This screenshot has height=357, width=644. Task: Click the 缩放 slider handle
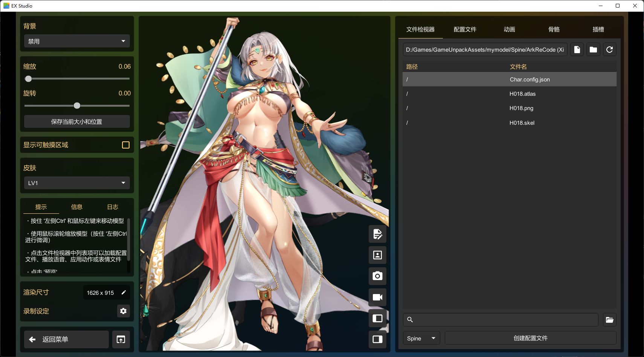pos(28,79)
